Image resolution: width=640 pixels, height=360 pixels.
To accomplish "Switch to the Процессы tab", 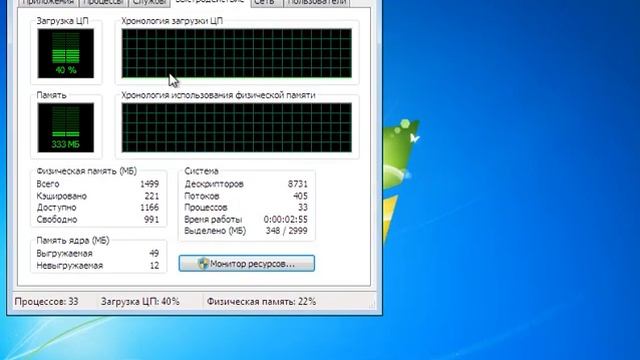I will [103, 2].
